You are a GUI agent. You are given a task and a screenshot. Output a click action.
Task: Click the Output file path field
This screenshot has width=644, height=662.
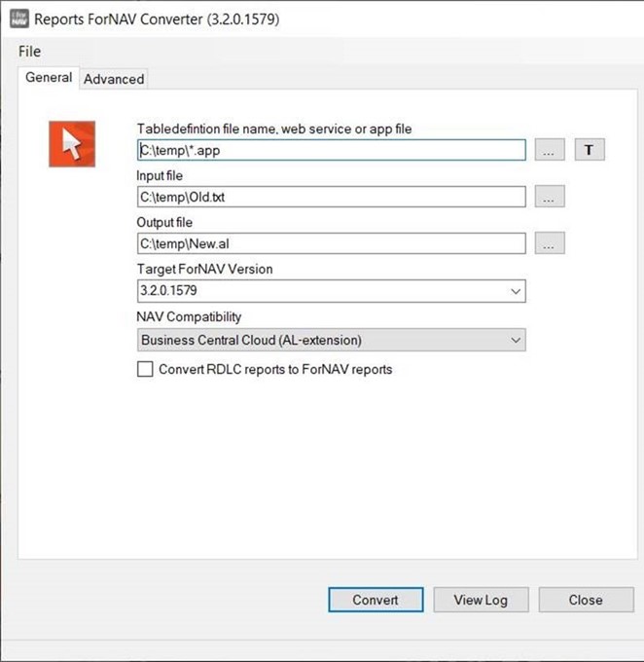coord(332,243)
